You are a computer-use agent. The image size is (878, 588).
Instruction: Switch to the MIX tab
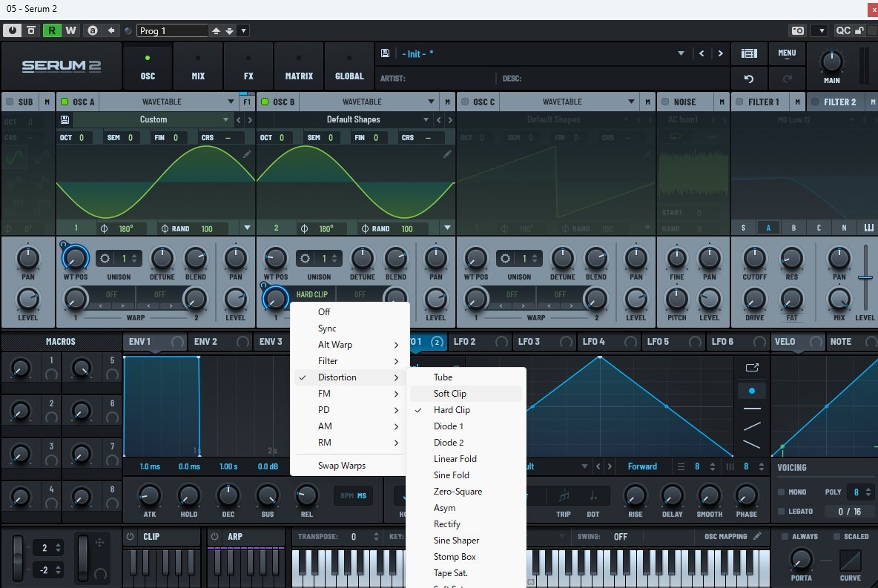pyautogui.click(x=198, y=67)
